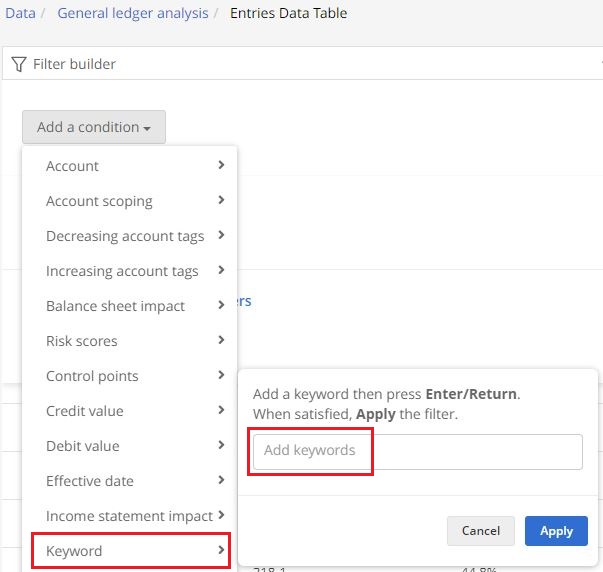The width and height of the screenshot is (603, 572).
Task: Choose the Debit value condition
Action: 130,446
